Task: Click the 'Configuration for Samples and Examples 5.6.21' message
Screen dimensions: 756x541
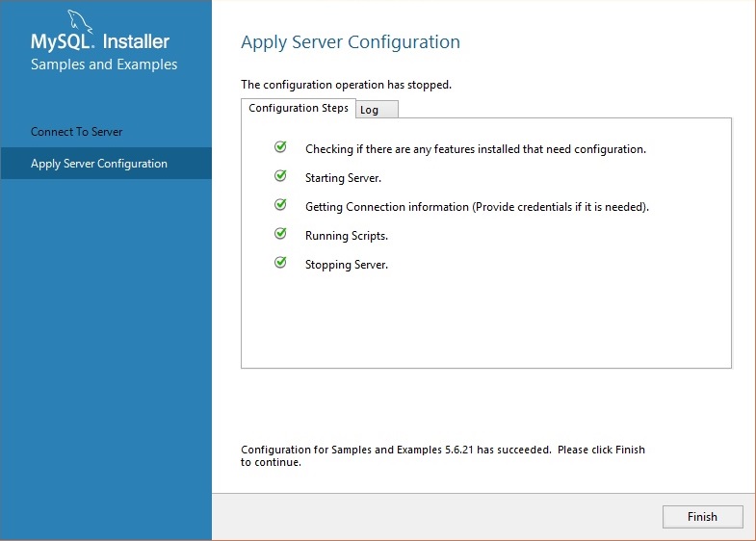Action: tap(443, 455)
